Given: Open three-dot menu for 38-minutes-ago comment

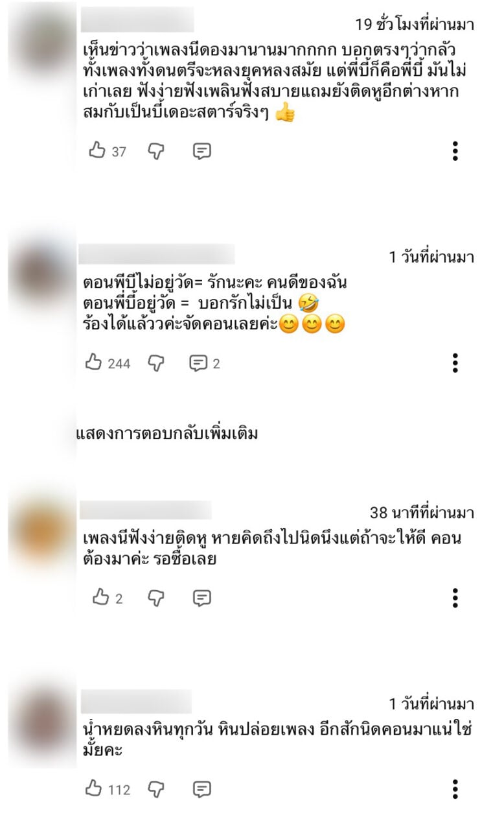Looking at the screenshot, I should click(455, 598).
